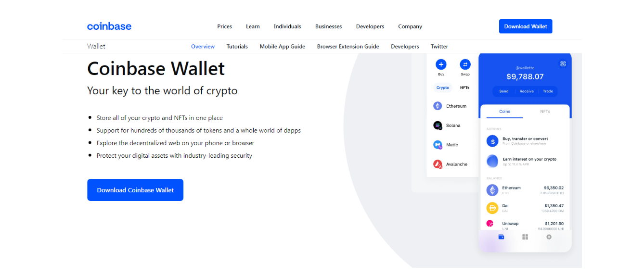
Task: Click the dollar icon for Buy, transfer or convert
Action: click(492, 141)
